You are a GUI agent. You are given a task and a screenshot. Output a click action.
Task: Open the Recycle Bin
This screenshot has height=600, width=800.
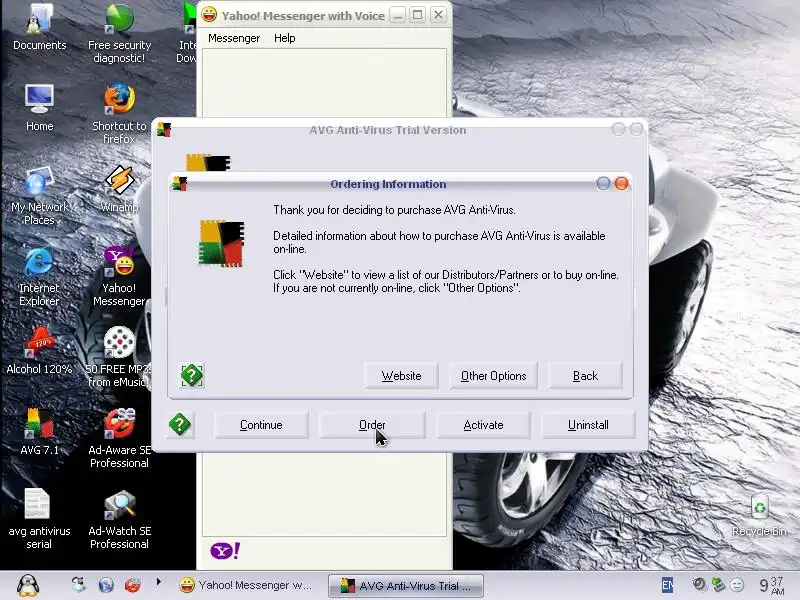(759, 515)
